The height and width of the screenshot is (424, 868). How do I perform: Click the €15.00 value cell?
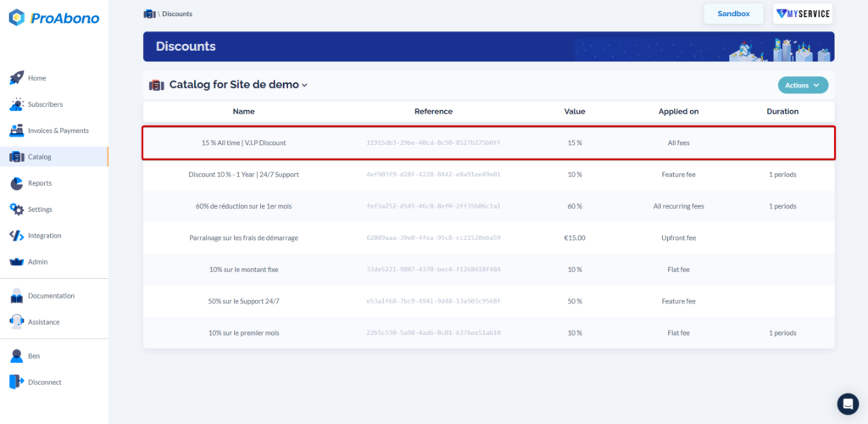coord(575,237)
